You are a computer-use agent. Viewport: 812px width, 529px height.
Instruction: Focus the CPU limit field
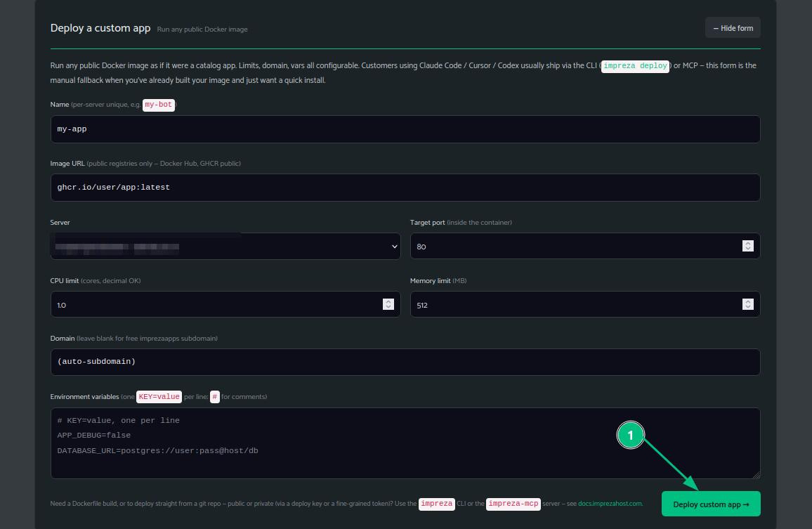(225, 305)
